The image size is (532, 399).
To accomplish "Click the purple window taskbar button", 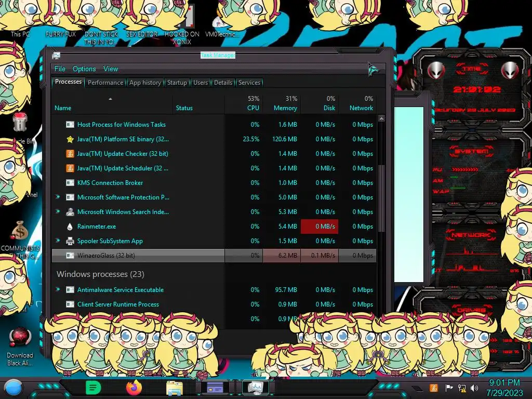I will tap(215, 388).
